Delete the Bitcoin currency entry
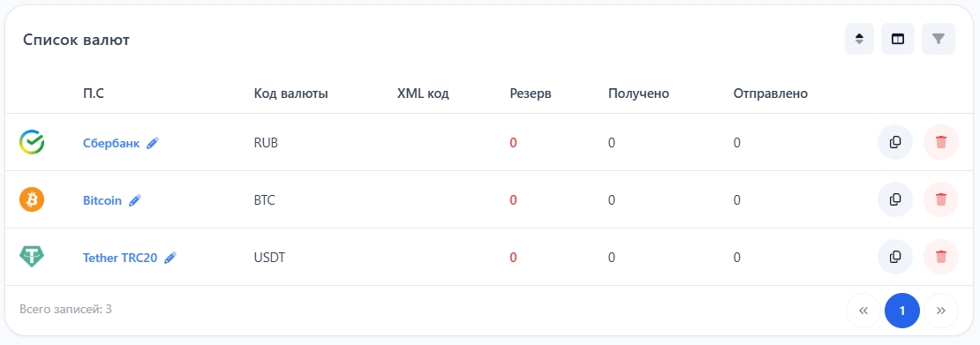 tap(940, 200)
